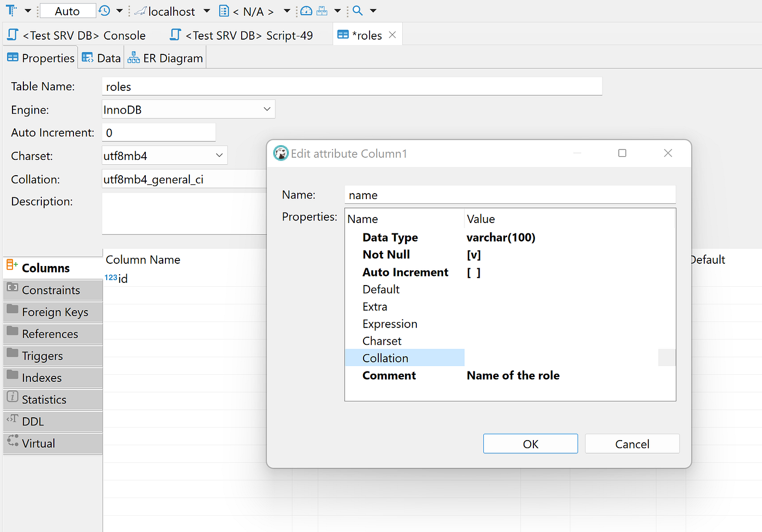
Task: Select the DDL source icon in sidebar
Action: (x=13, y=421)
